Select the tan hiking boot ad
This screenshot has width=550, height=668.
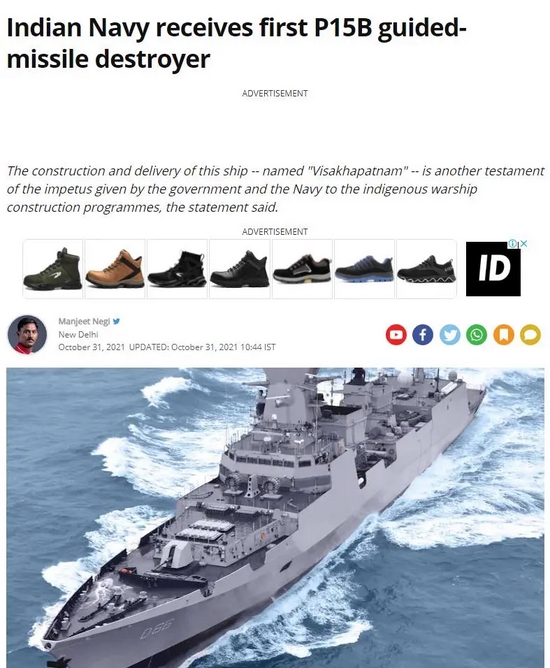click(115, 269)
